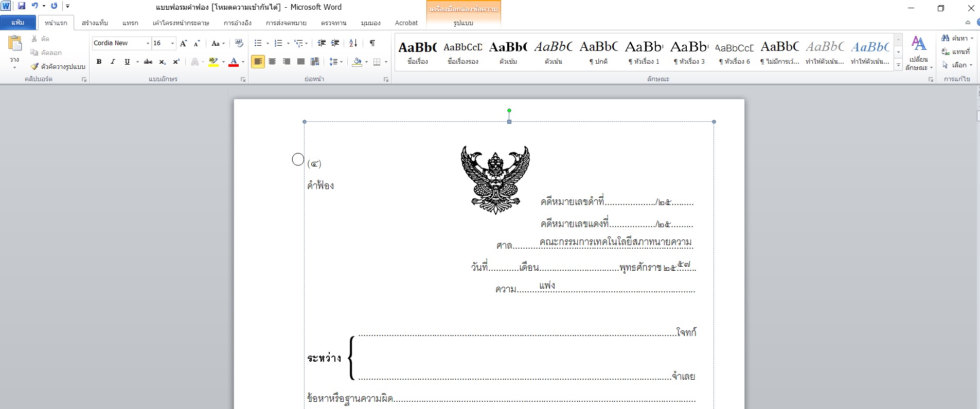Apply the Heading 1 (หัวเรื่อง 1) style
Screen dimensions: 980x409
pos(644,52)
